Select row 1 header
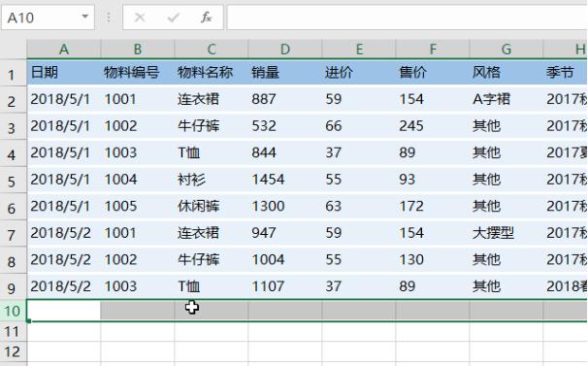The height and width of the screenshot is (366, 588). 14,73
